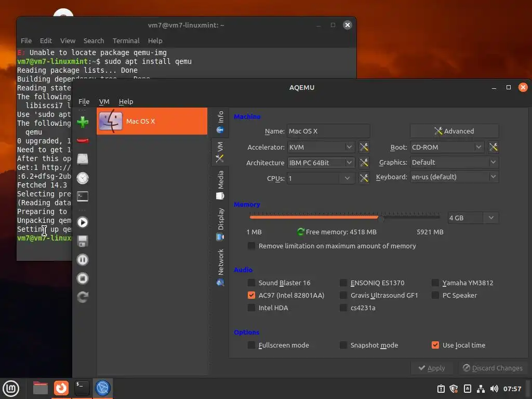The height and width of the screenshot is (399, 532).
Task: Open the Architecture IBM PC 64Bit dropdown
Action: pos(321,163)
